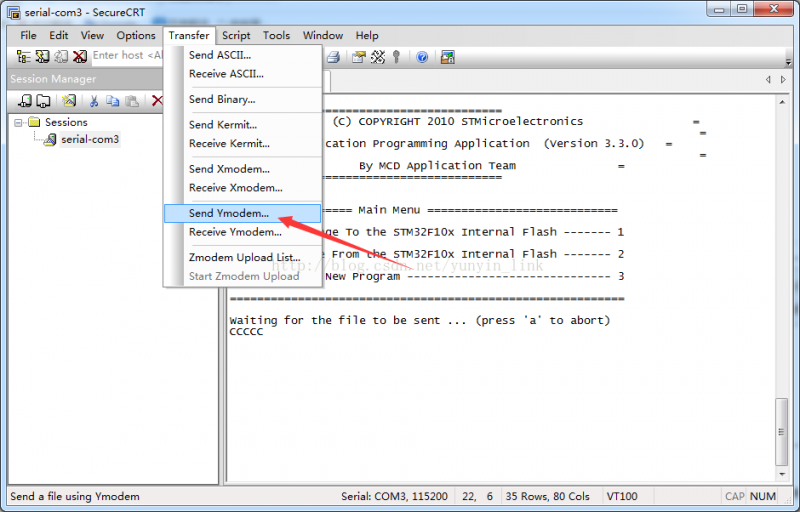Click the Enter host input field

(x=128, y=56)
